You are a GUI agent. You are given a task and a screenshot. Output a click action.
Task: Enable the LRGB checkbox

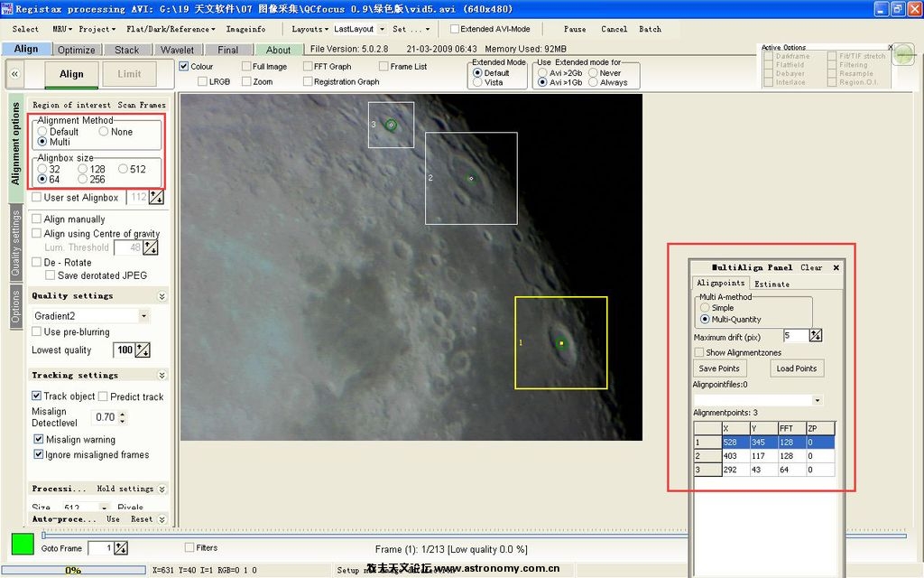click(x=202, y=81)
